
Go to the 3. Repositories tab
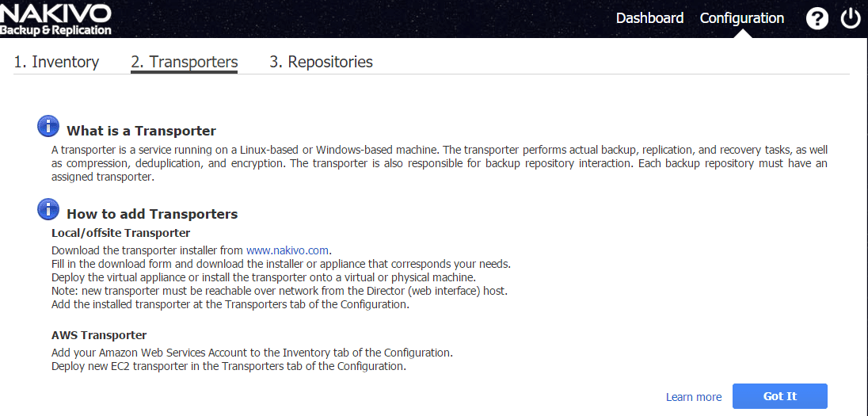tap(321, 62)
